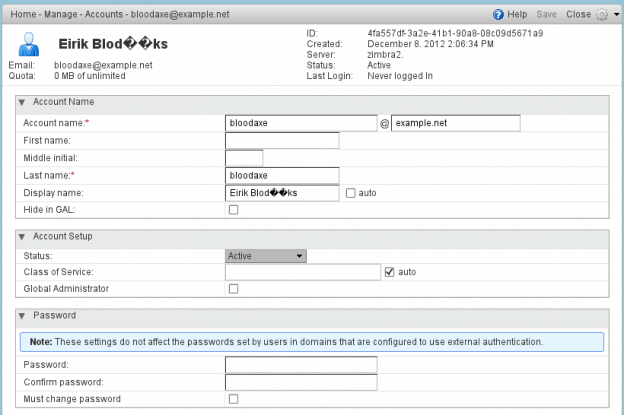Open the Status dropdown showing Active

coord(266,256)
